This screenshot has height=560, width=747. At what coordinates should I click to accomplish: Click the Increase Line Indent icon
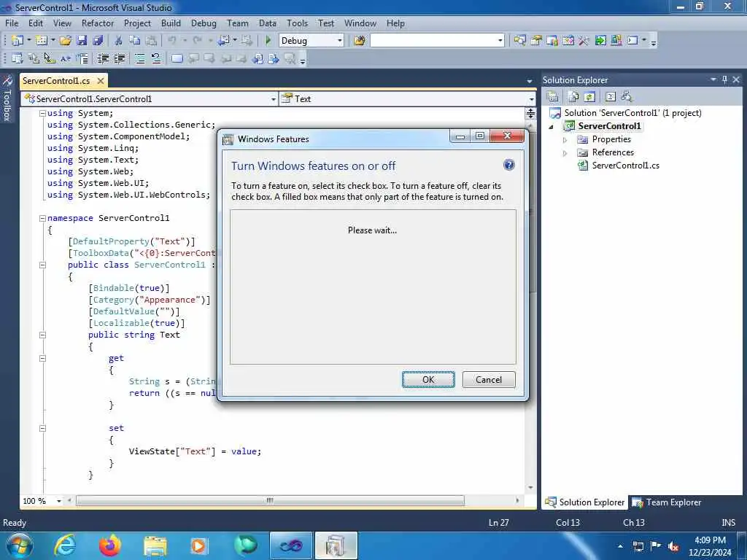(x=119, y=58)
